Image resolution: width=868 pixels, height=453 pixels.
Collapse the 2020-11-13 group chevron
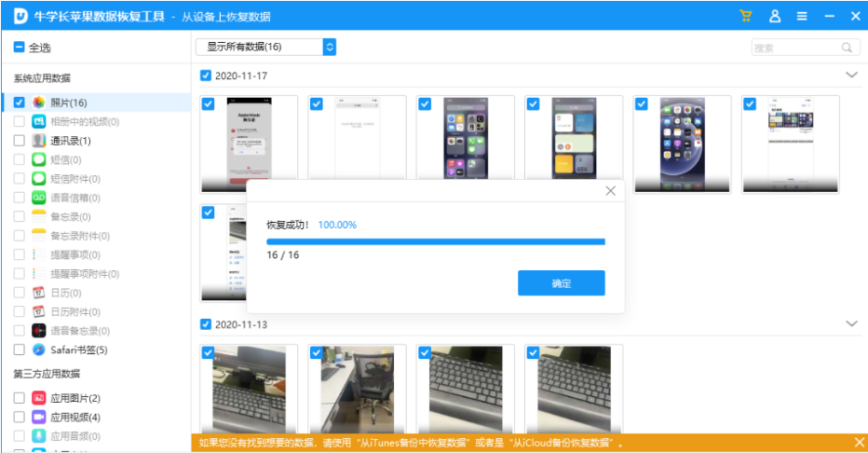pyautogui.click(x=851, y=323)
